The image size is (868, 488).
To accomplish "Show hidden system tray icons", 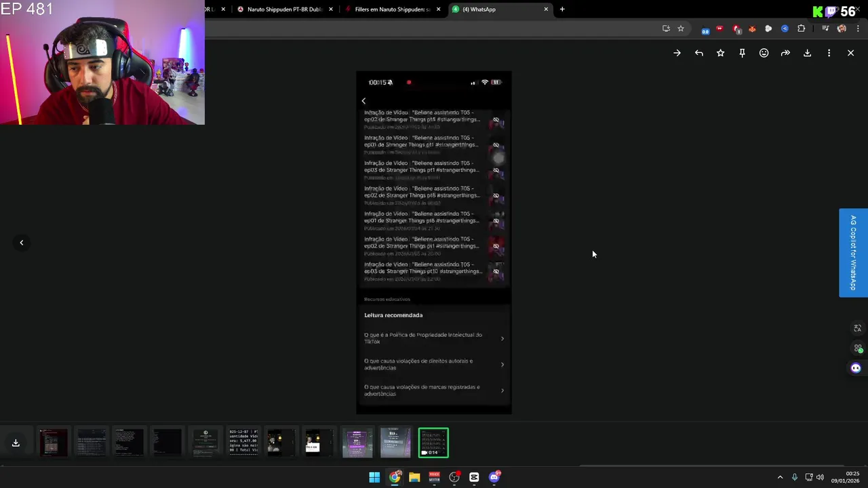I will click(x=780, y=477).
